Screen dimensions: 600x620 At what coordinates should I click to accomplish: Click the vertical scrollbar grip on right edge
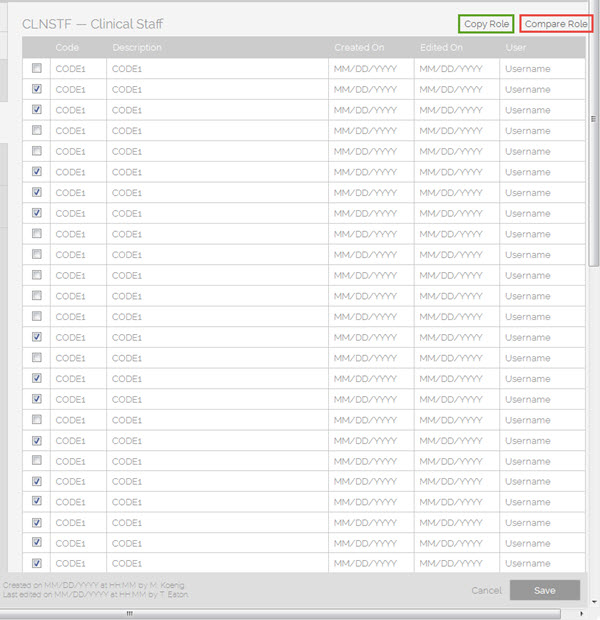coord(594,118)
